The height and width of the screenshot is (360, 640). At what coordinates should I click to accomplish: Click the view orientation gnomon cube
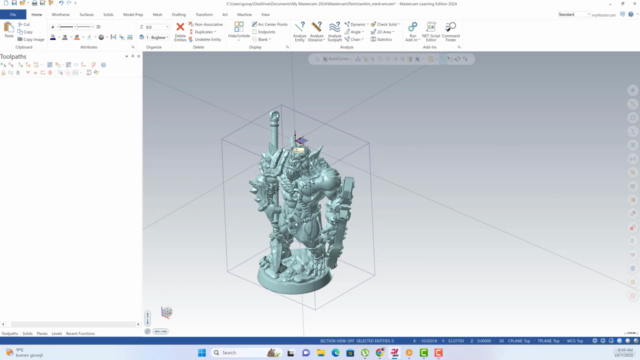click(167, 312)
